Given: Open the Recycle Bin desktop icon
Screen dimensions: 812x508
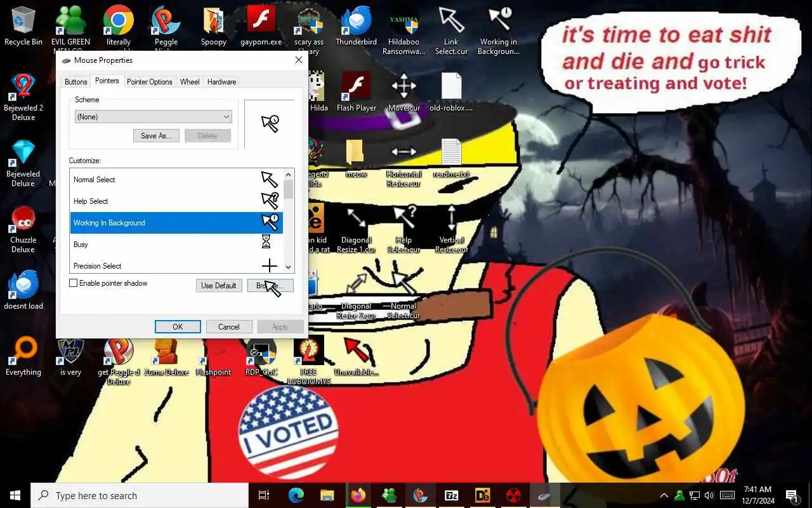Looking at the screenshot, I should click(x=23, y=26).
